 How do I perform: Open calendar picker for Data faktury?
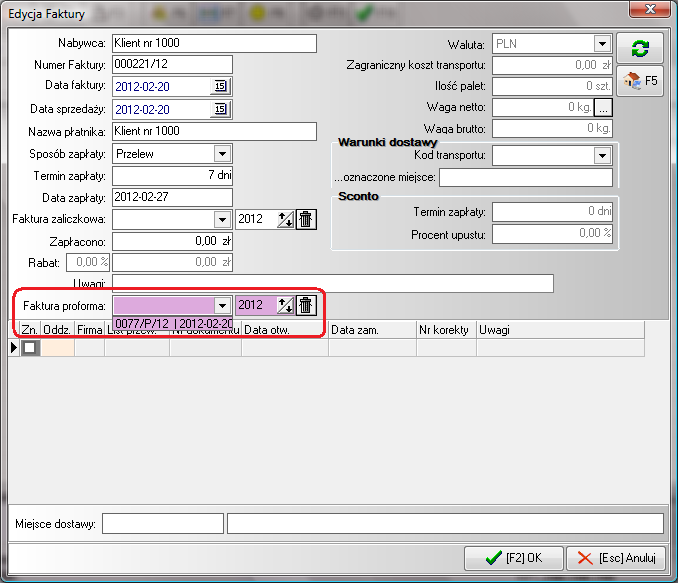[221, 87]
